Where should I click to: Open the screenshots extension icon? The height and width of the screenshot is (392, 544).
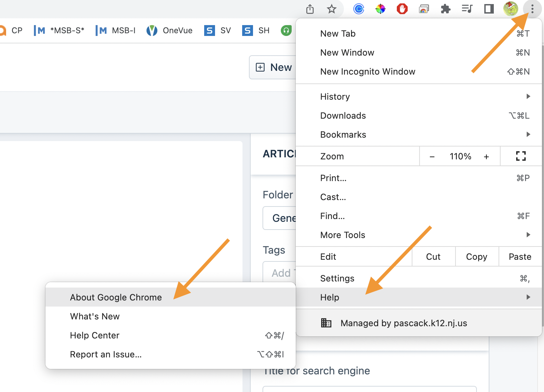click(424, 9)
